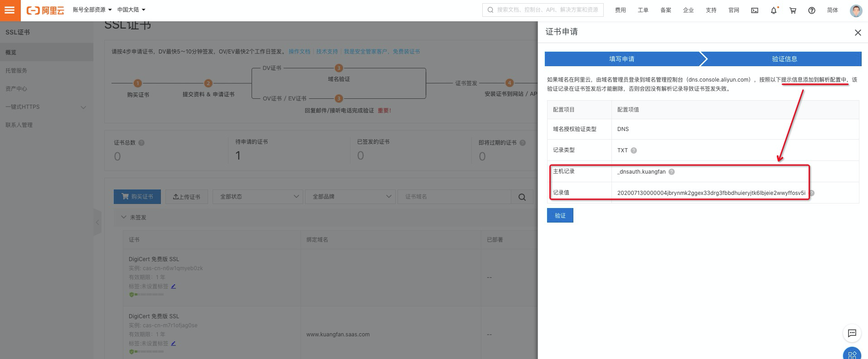Open the user avatar menu

[x=856, y=10]
